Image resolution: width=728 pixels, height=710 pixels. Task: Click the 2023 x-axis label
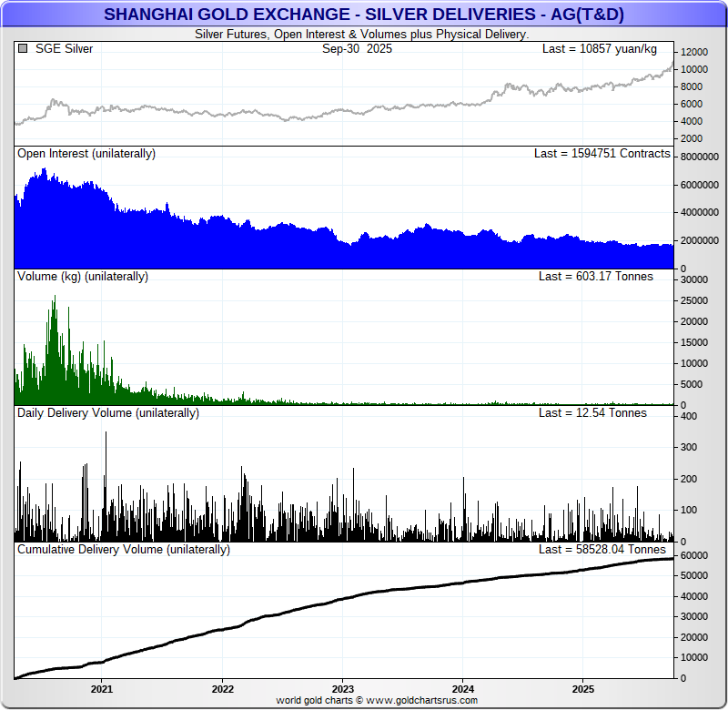click(x=343, y=689)
